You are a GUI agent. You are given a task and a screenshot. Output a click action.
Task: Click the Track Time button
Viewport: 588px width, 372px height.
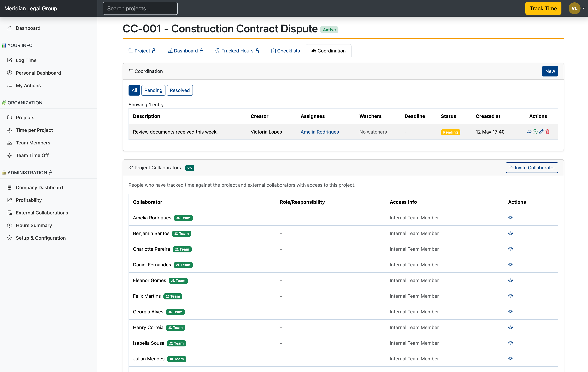(543, 8)
